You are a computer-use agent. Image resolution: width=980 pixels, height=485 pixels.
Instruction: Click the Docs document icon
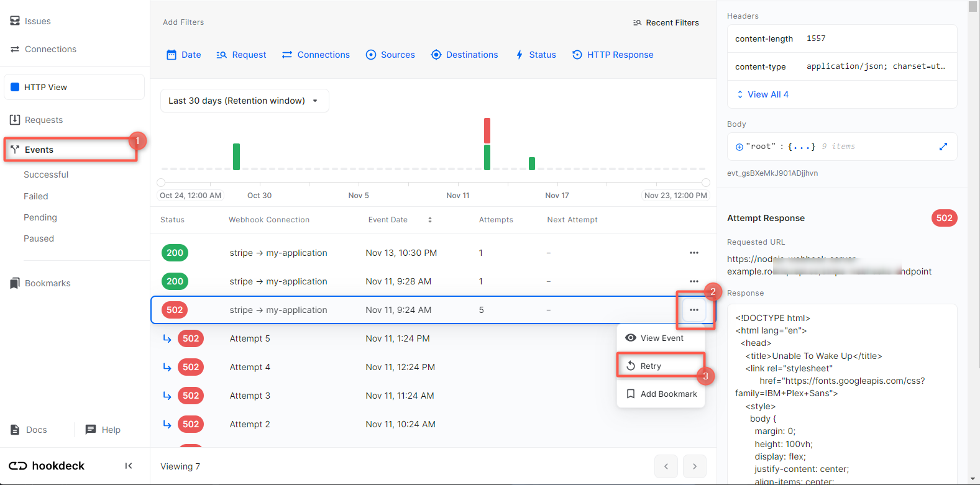[16, 430]
